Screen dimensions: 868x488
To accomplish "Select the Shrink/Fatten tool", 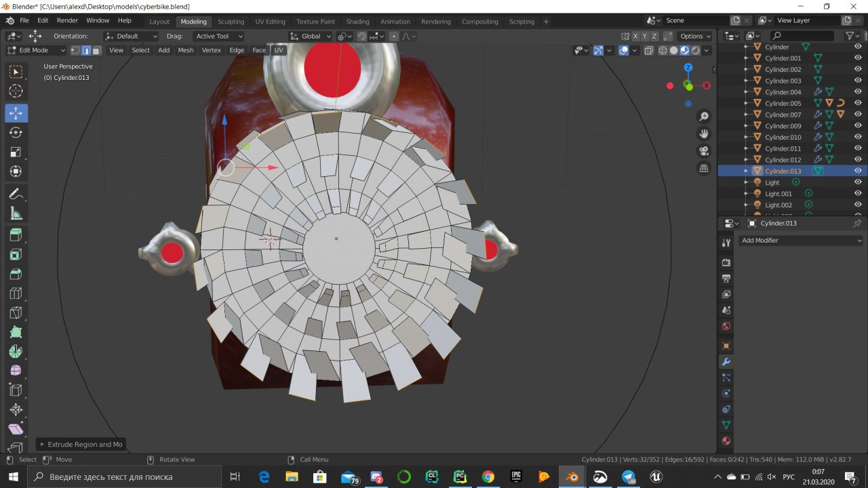I will click(16, 410).
